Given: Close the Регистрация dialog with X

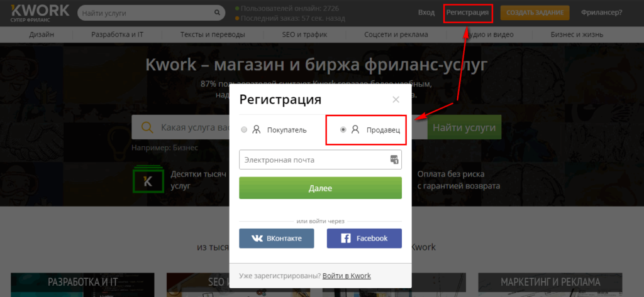Looking at the screenshot, I should pos(396,99).
